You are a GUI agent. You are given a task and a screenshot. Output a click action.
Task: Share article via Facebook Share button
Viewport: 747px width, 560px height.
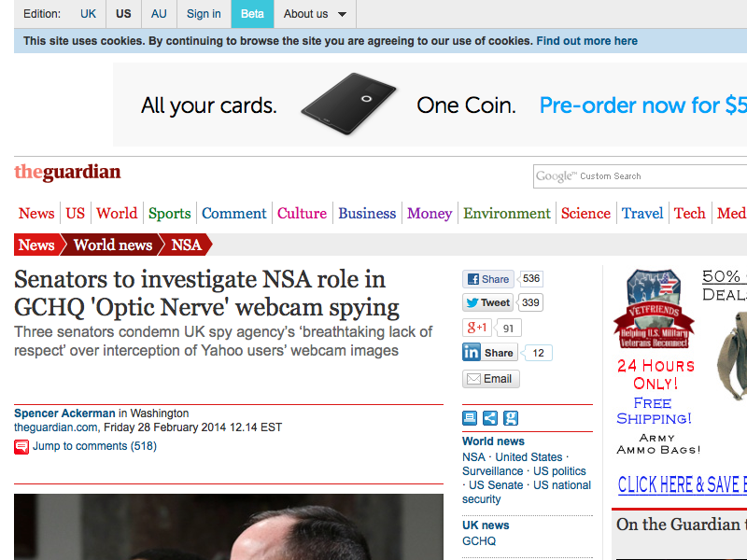(x=487, y=279)
